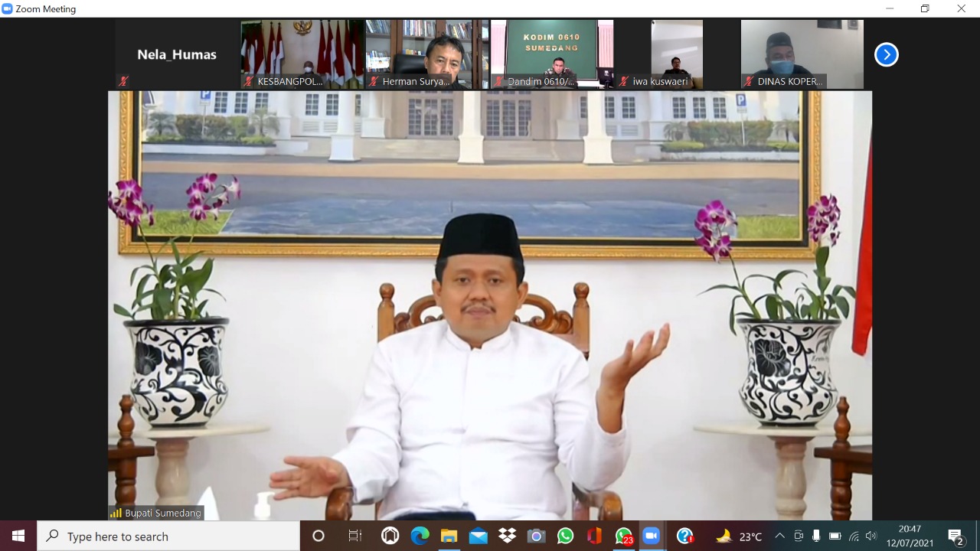
Task: Show next participants with the blue arrow
Action: [x=886, y=54]
